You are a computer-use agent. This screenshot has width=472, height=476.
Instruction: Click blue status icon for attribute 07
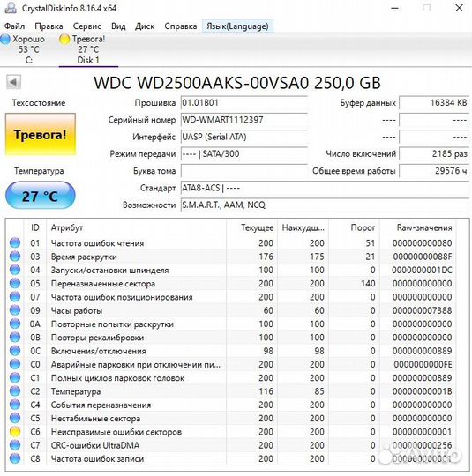15,297
